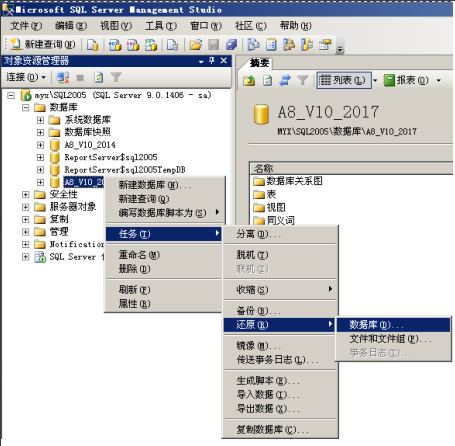
Task: Open the Object Explorer window position dropdown arrow
Action: (201, 61)
